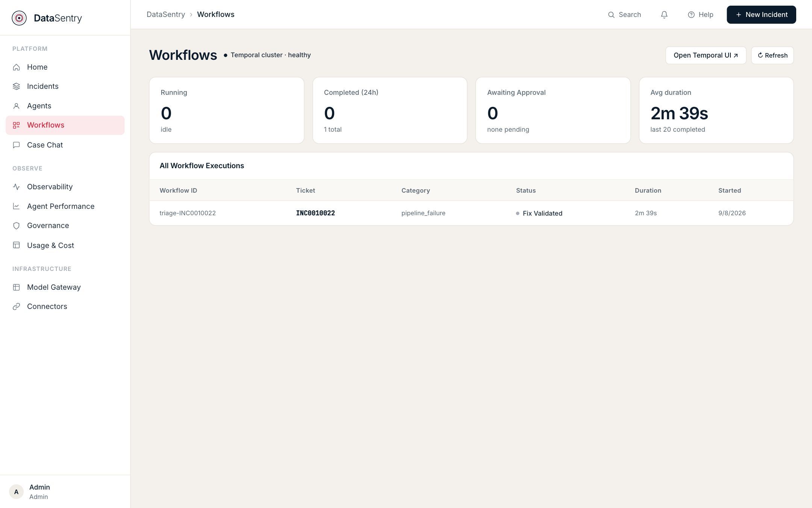812x508 pixels.
Task: Click the Awaiting Approval card
Action: (553, 110)
